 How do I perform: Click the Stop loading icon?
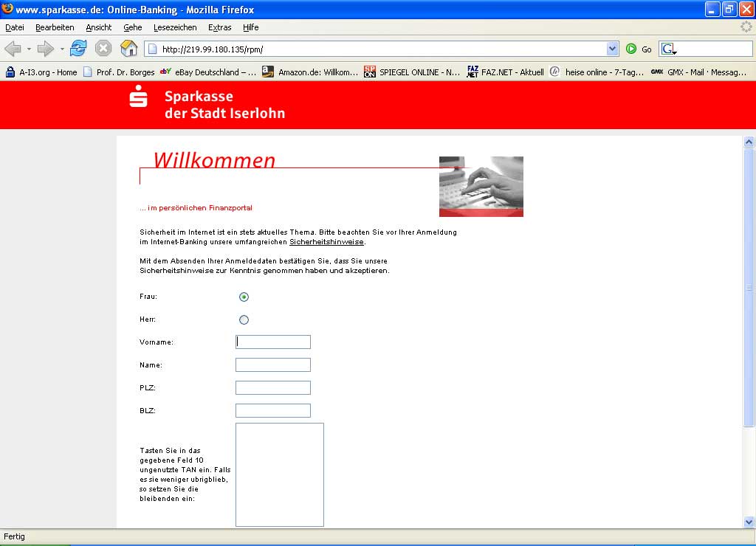pos(103,49)
